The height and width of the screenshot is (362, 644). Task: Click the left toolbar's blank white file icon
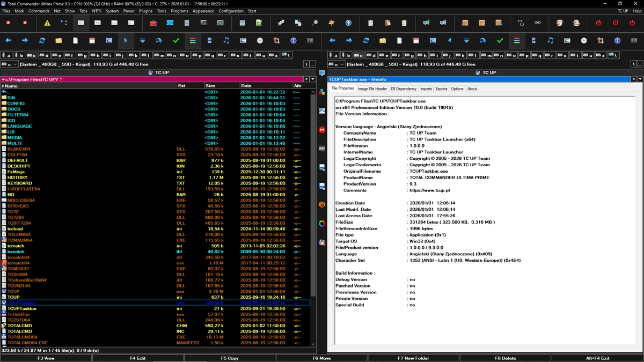pyautogui.click(x=75, y=41)
